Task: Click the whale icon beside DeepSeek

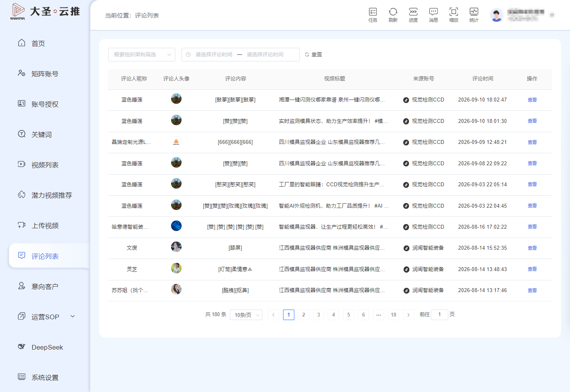Action: pyautogui.click(x=22, y=346)
